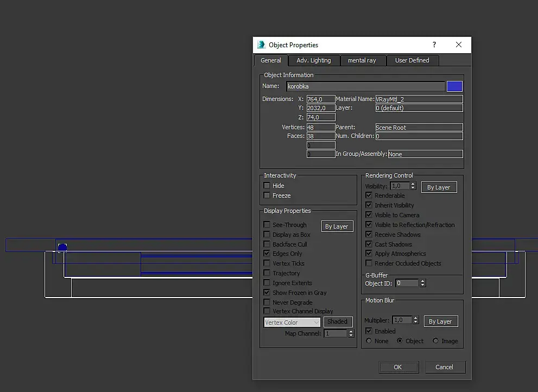Click the X dimension 764,0 value
The height and width of the screenshot is (392, 538).
point(321,99)
